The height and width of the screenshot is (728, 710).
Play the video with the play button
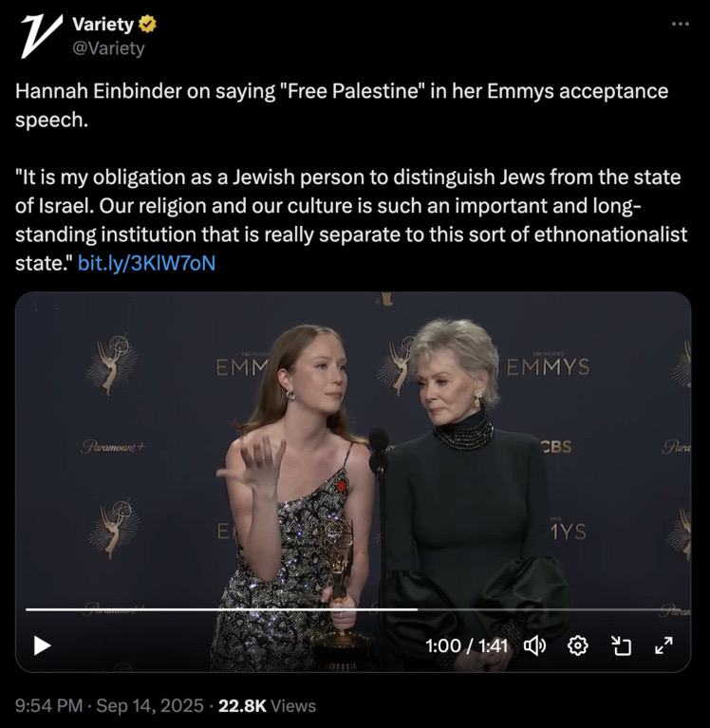42,645
